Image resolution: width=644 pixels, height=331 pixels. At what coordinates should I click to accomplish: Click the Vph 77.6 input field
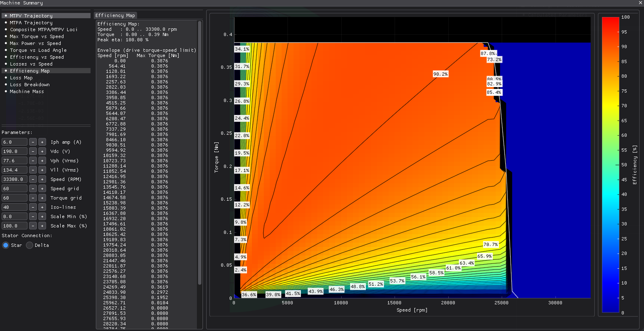[15, 161]
